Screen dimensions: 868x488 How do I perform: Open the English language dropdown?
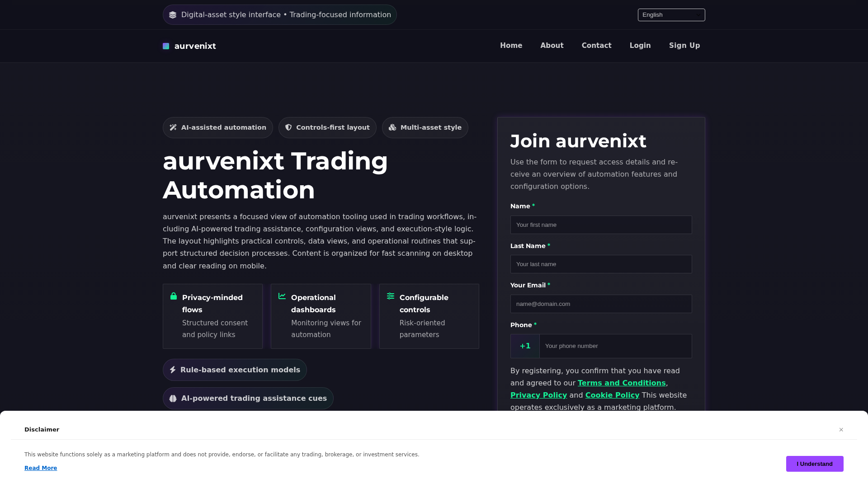pyautogui.click(x=671, y=15)
